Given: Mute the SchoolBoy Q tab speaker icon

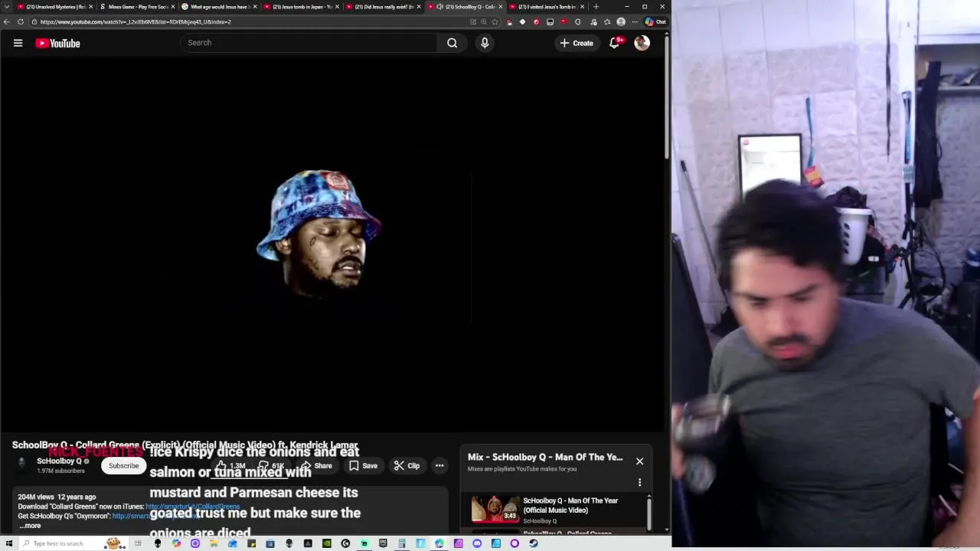Looking at the screenshot, I should pos(439,7).
